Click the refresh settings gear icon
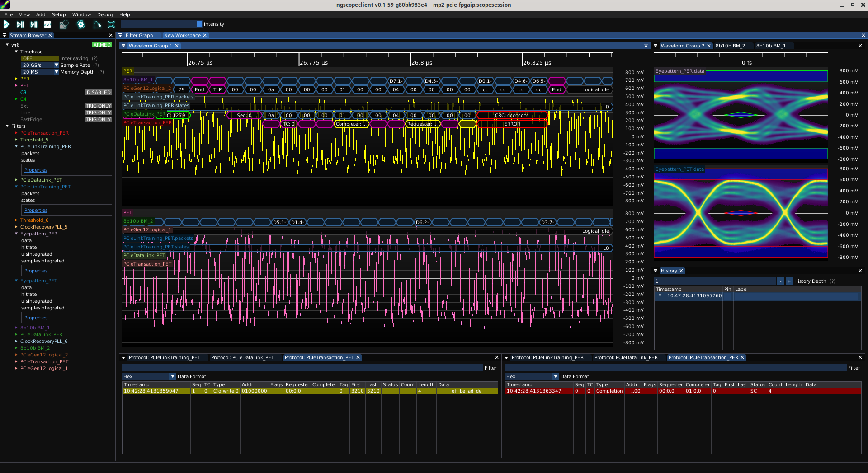The image size is (868, 473). tap(81, 24)
